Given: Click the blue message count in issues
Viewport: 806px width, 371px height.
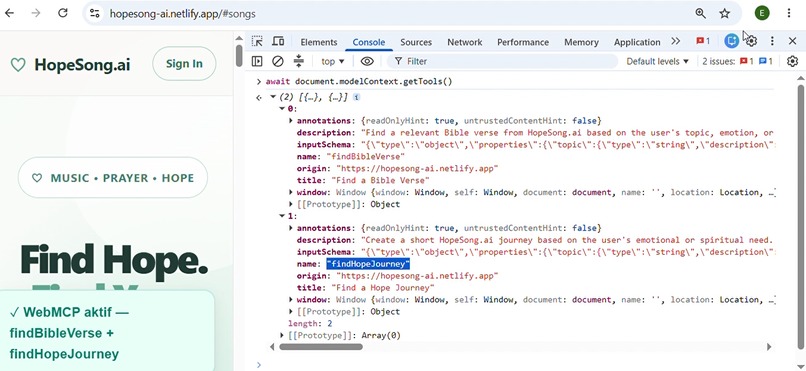Looking at the screenshot, I should [766, 61].
